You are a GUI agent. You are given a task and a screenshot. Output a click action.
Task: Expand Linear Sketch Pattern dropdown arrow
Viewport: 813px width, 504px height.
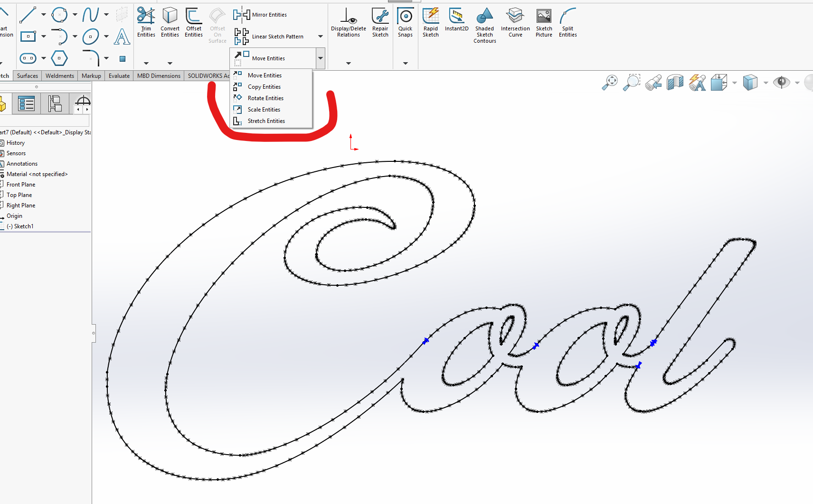(321, 37)
